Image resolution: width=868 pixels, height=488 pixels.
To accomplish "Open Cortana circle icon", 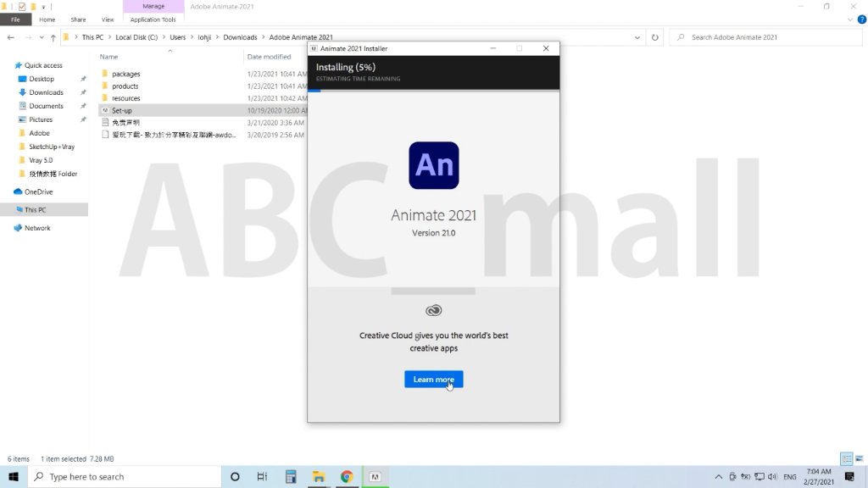I will pyautogui.click(x=235, y=476).
